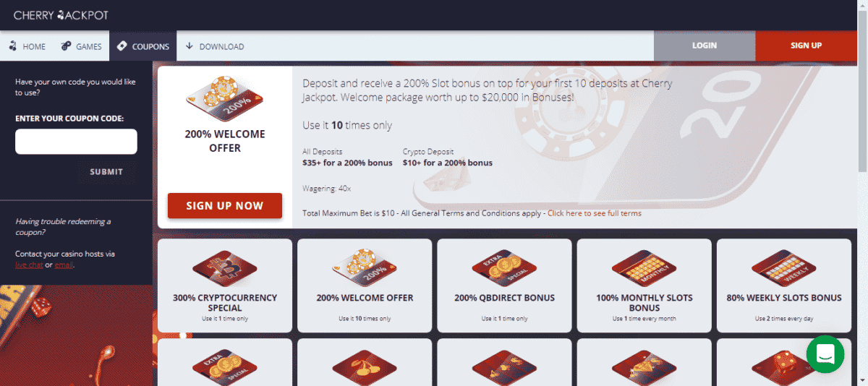Focus the coupon code input field
This screenshot has height=386, width=868.
(x=76, y=142)
